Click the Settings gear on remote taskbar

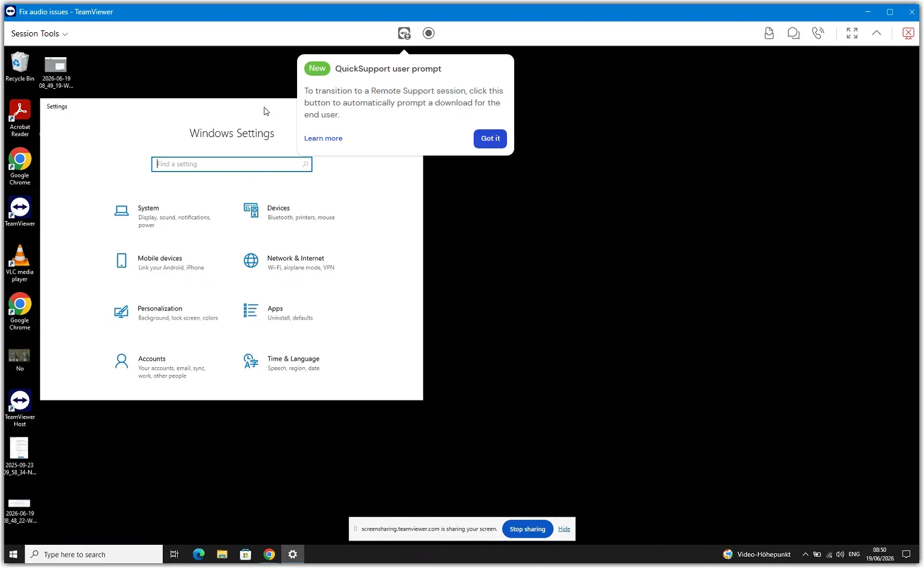point(292,554)
